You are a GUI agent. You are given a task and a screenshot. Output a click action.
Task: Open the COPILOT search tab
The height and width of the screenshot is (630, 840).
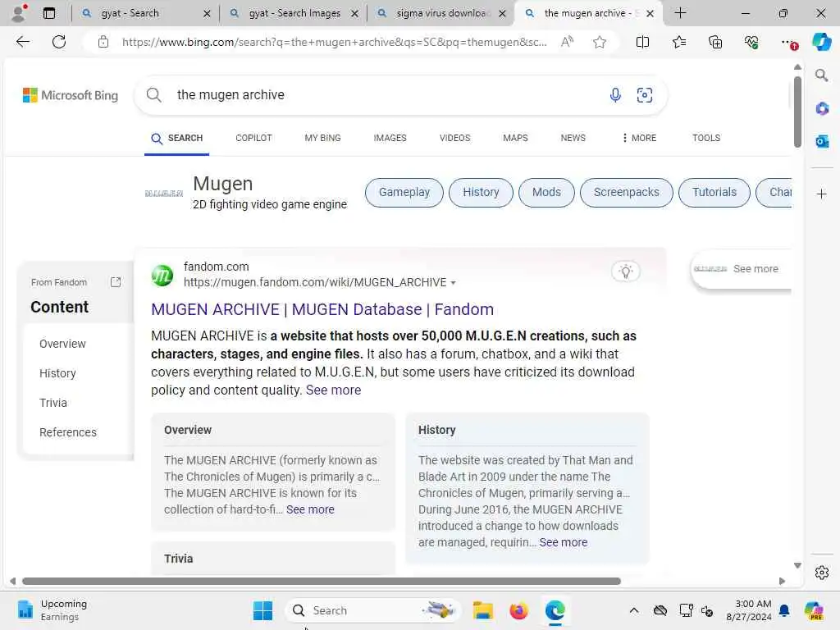pos(253,138)
